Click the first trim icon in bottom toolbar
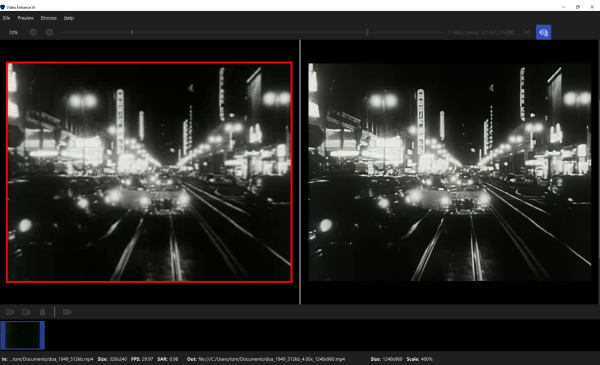Image resolution: width=600 pixels, height=365 pixels. point(10,312)
